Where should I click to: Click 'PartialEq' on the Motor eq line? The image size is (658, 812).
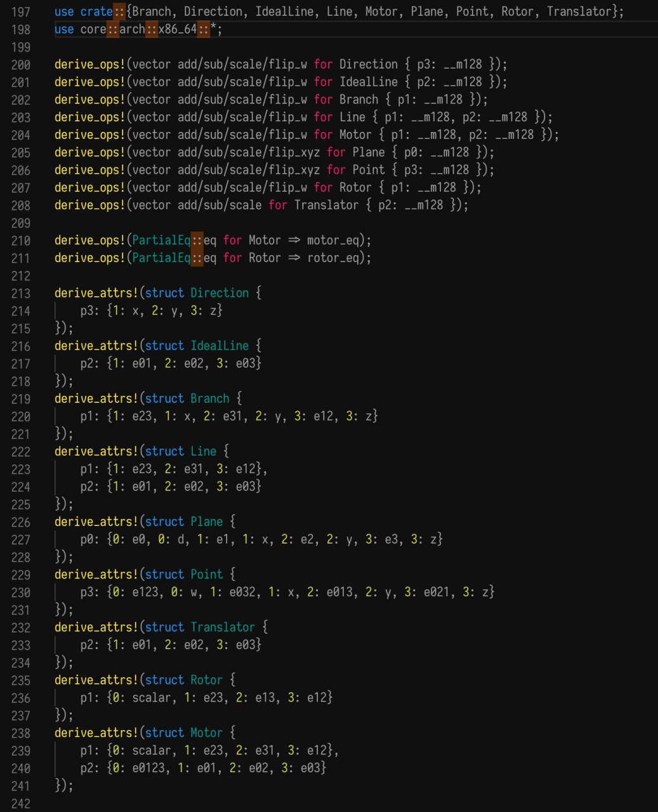pyautogui.click(x=161, y=240)
